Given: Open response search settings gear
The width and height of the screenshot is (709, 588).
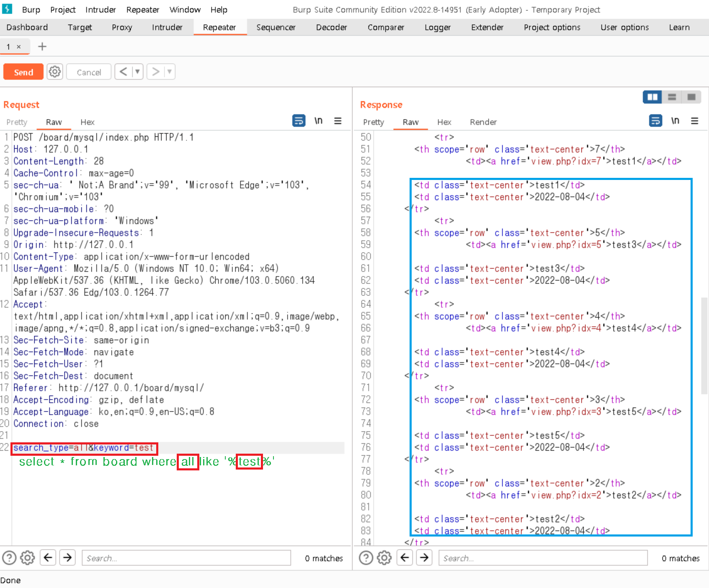Looking at the screenshot, I should point(384,558).
